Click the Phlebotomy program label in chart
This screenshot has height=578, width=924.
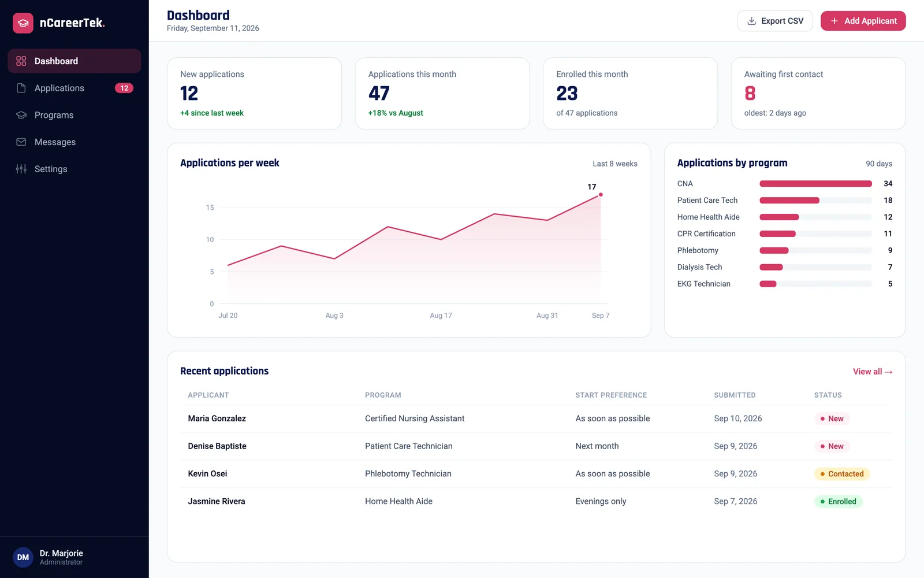(x=698, y=251)
